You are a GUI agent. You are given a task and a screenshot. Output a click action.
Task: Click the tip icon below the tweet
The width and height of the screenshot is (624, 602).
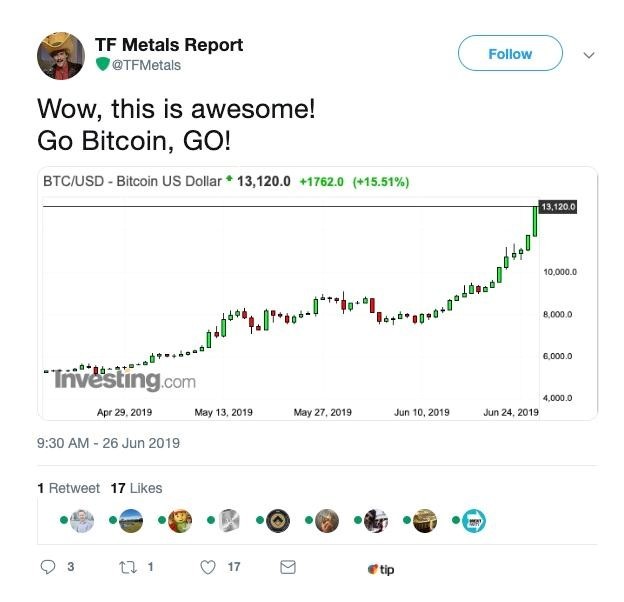380,568
